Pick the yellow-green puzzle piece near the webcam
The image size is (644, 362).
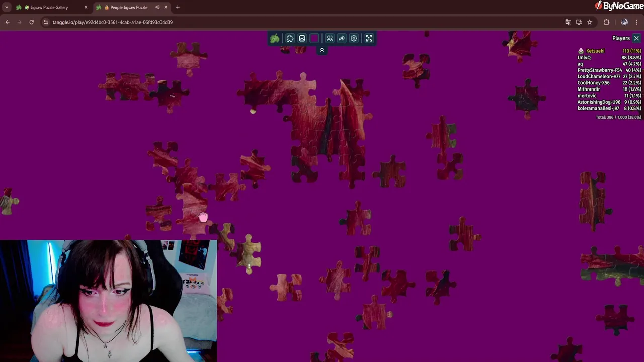tap(250, 253)
